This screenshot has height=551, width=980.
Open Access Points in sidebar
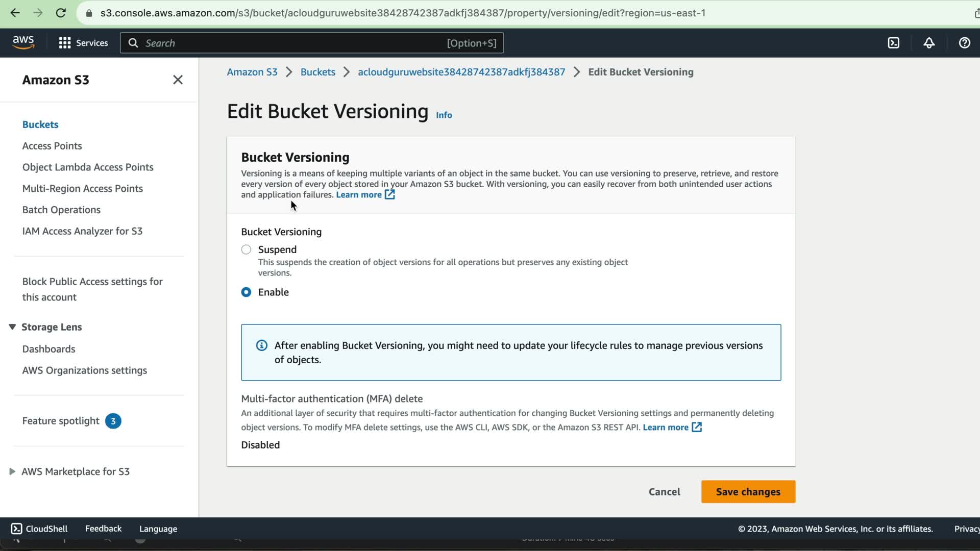click(x=52, y=146)
